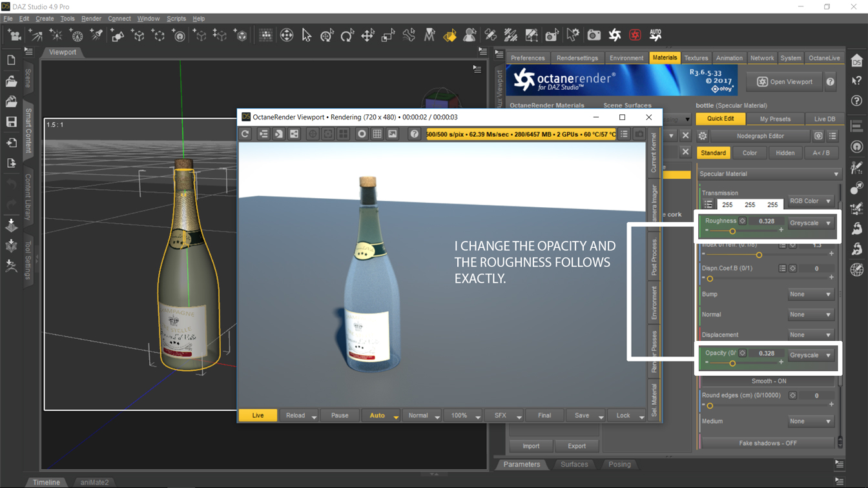868x488 pixels.
Task: Choose the Rotate tool in toolbar
Action: pos(347,36)
